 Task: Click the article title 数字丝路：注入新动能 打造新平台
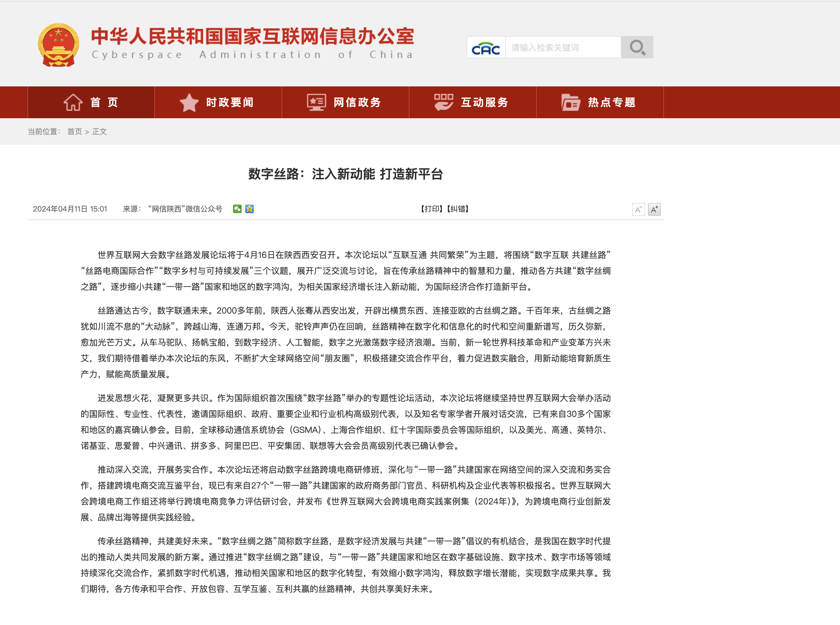[x=345, y=174]
